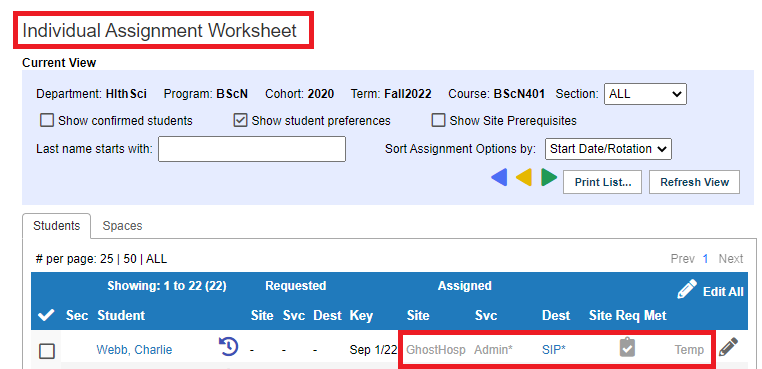Click the Print List button
The height and width of the screenshot is (369, 762).
click(603, 182)
